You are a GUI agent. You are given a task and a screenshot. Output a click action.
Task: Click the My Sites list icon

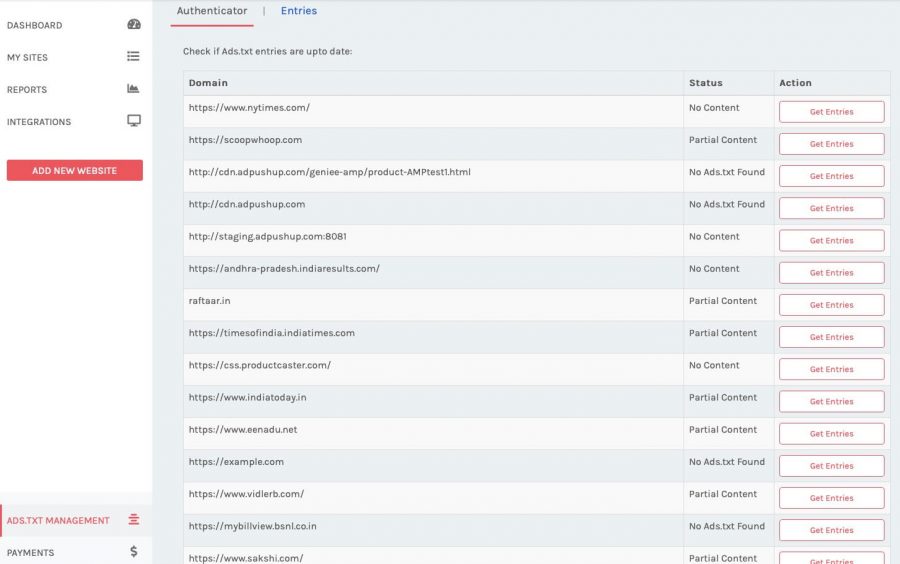point(133,56)
